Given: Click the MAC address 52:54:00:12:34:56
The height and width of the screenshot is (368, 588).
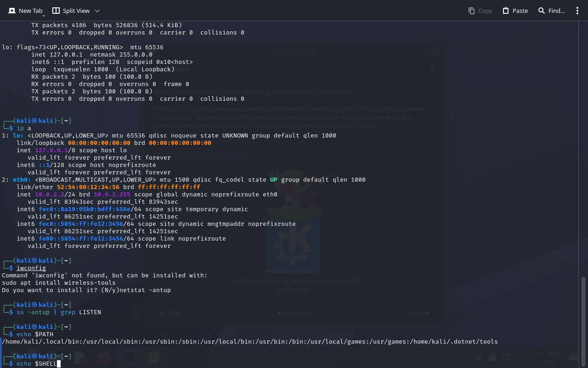Looking at the screenshot, I should tap(88, 187).
